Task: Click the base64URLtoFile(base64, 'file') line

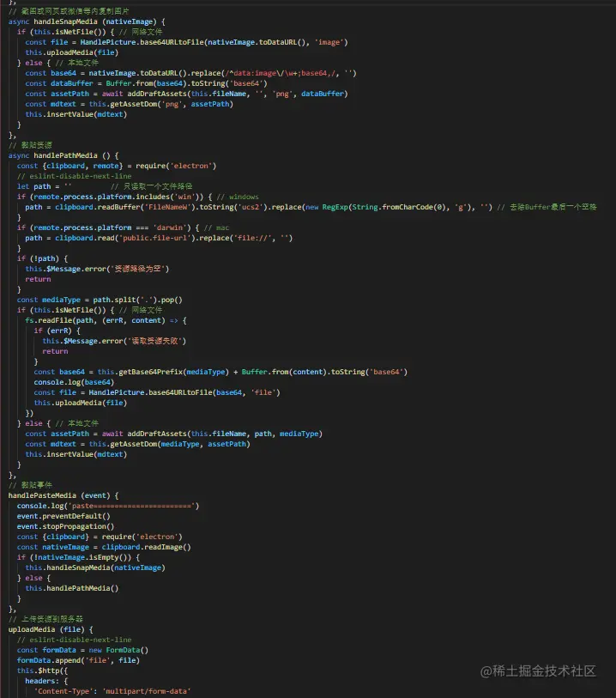Action: (157, 392)
